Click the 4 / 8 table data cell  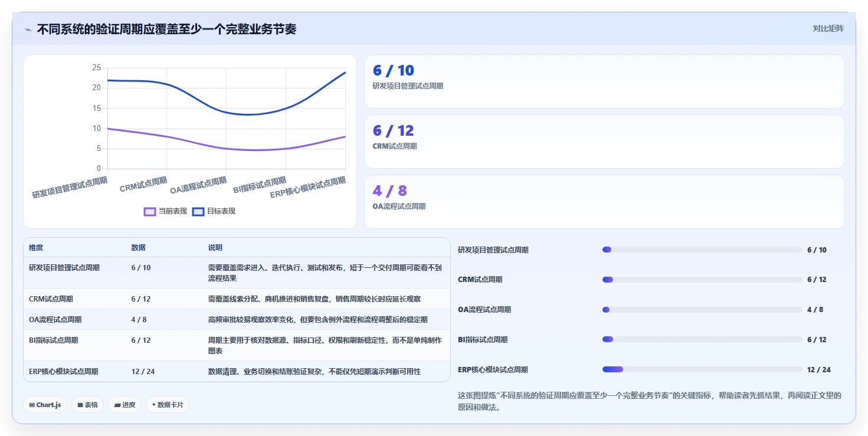[139, 320]
